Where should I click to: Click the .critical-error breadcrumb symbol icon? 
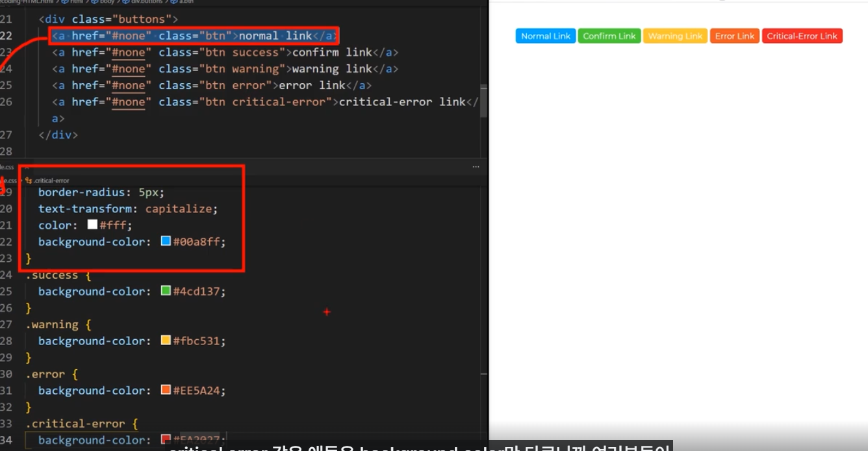[x=28, y=180]
